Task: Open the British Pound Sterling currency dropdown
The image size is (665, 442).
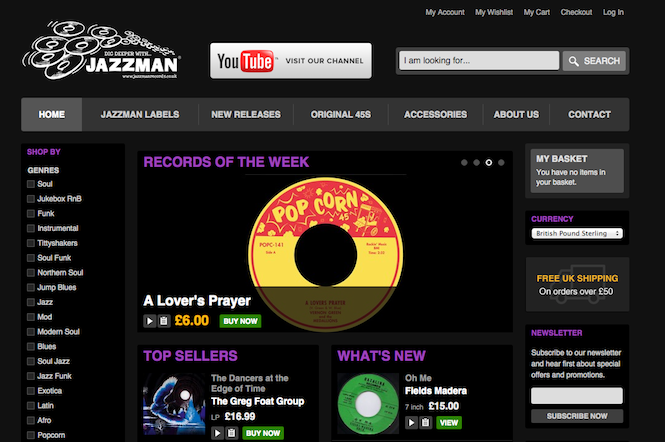Action: pyautogui.click(x=577, y=233)
